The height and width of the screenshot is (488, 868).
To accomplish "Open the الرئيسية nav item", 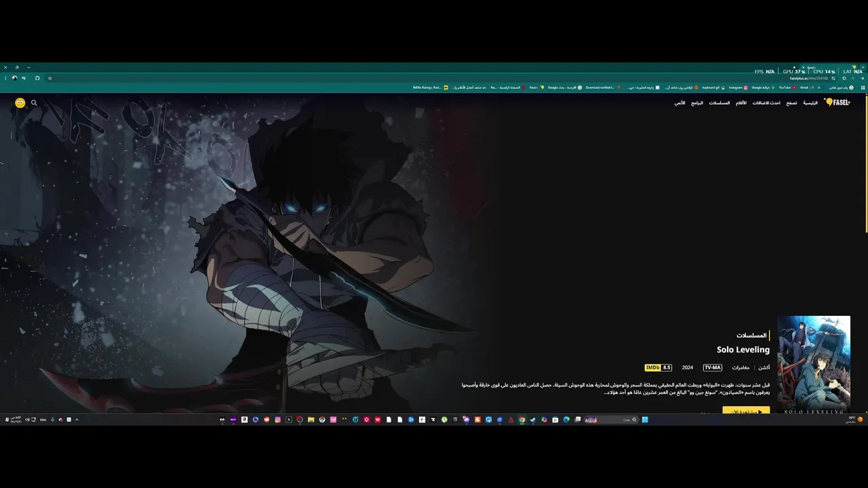I will (x=810, y=103).
